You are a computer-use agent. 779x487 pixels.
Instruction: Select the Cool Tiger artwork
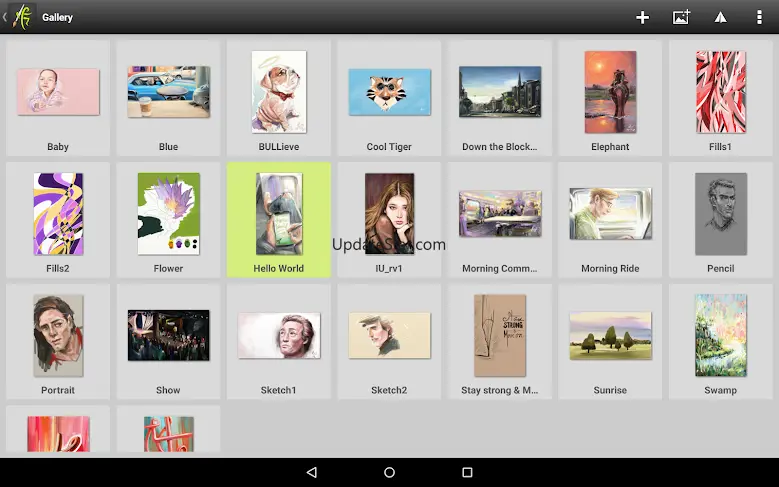click(x=390, y=92)
